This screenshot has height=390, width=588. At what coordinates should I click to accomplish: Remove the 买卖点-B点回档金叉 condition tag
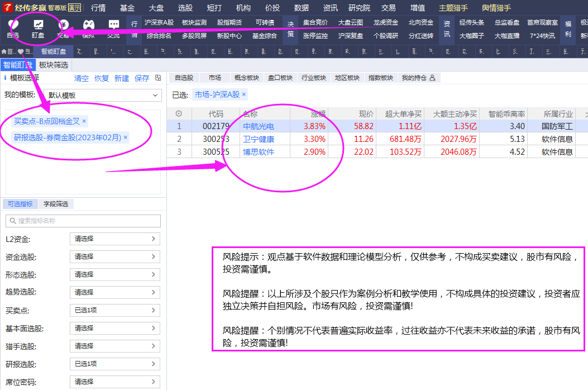tap(84, 121)
